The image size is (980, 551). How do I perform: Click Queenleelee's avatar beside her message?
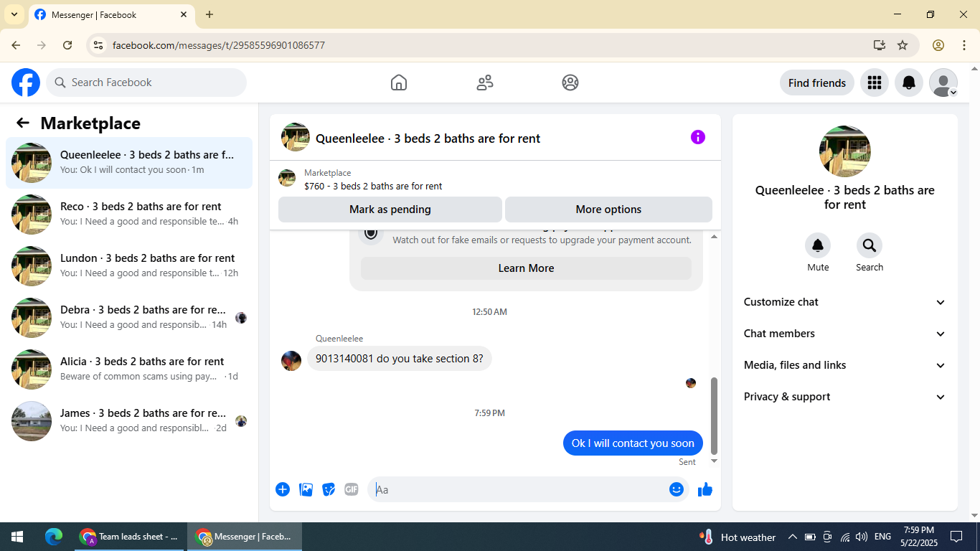click(x=291, y=360)
